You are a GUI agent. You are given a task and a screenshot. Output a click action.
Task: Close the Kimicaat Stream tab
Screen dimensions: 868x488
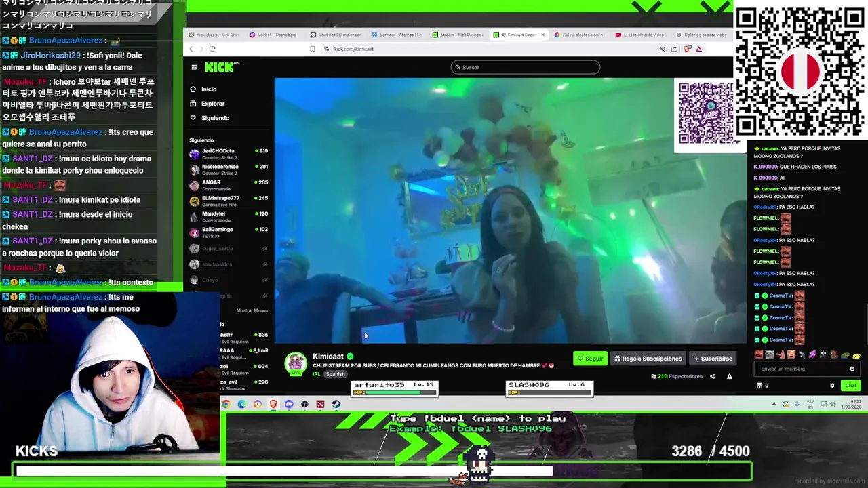[x=542, y=35]
